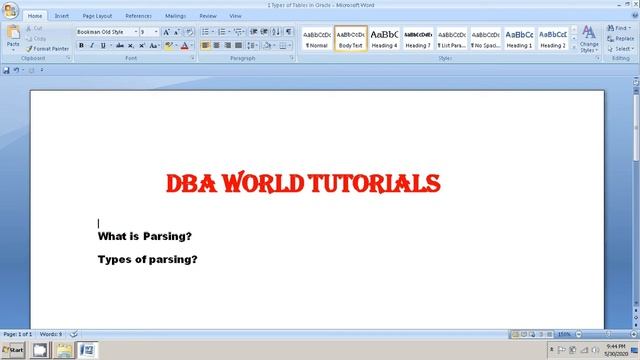
Task: Apply the Heading 4 style
Action: pos(384,39)
